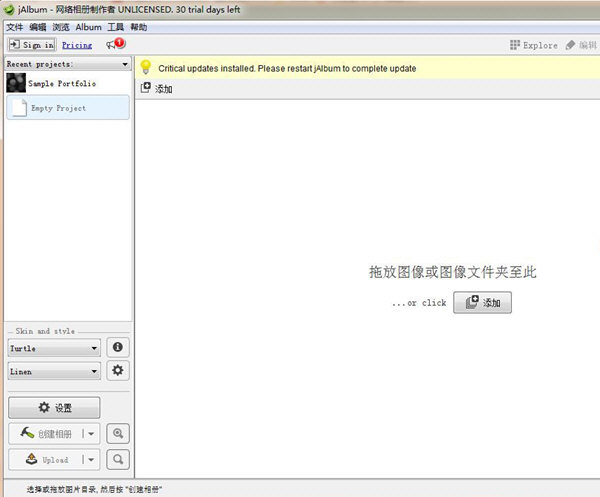Click the 添加 button beside '...or click'
Screen dimensions: 600x497
482,303
